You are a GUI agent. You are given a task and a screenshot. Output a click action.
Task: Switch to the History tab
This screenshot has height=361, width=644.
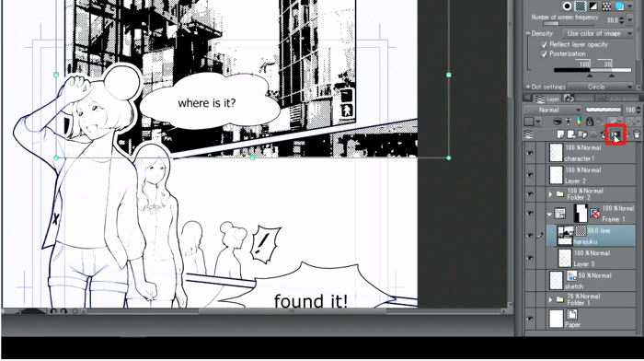click(579, 99)
